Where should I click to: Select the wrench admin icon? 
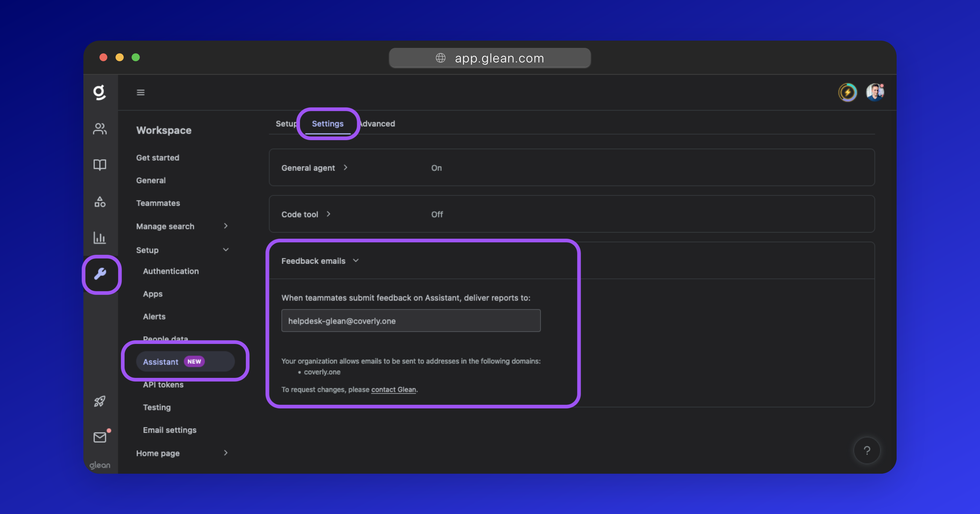[x=100, y=274]
